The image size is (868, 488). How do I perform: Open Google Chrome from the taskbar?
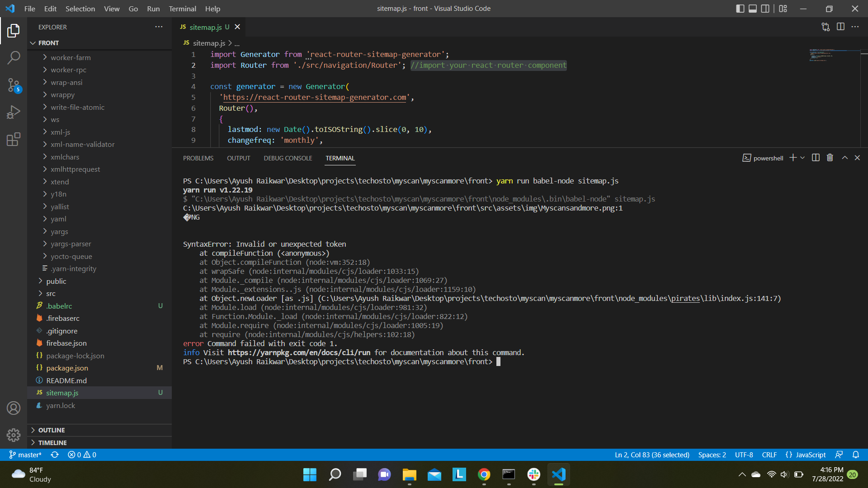[x=484, y=474]
